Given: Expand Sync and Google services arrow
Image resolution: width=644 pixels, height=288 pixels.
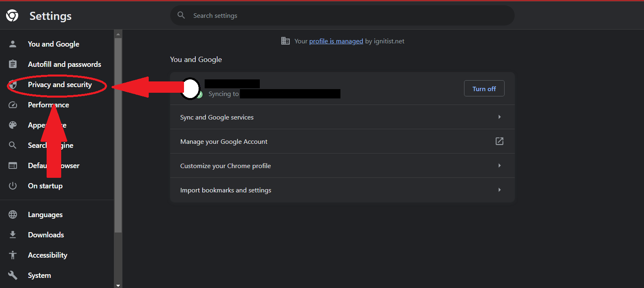Looking at the screenshot, I should pos(499,117).
